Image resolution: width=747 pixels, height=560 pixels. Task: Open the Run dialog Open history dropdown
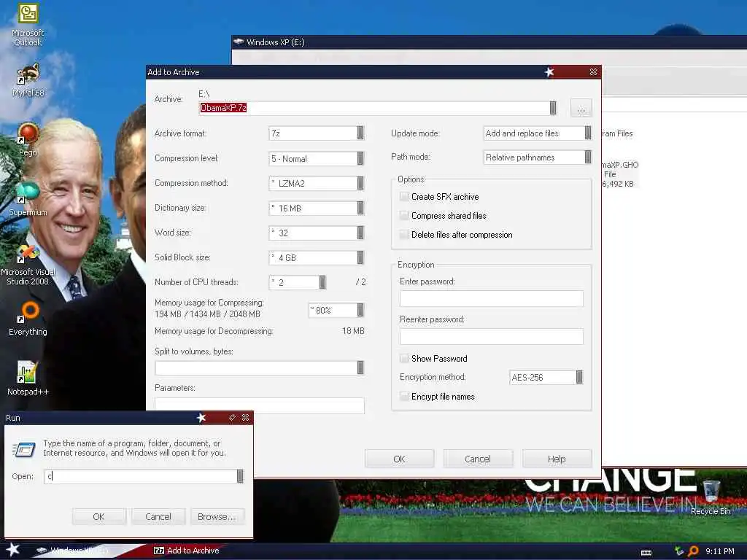240,476
